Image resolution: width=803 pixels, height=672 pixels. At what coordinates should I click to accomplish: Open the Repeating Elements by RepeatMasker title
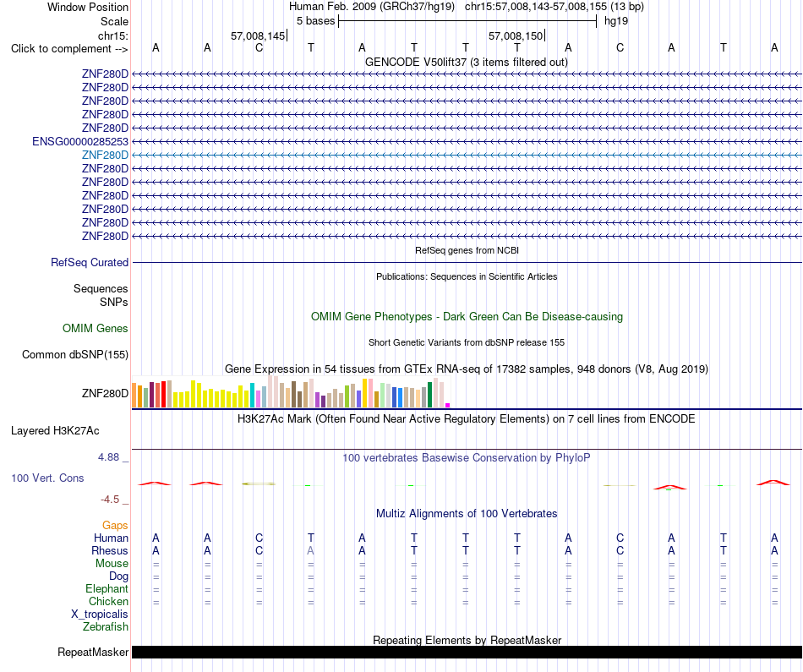click(x=467, y=640)
